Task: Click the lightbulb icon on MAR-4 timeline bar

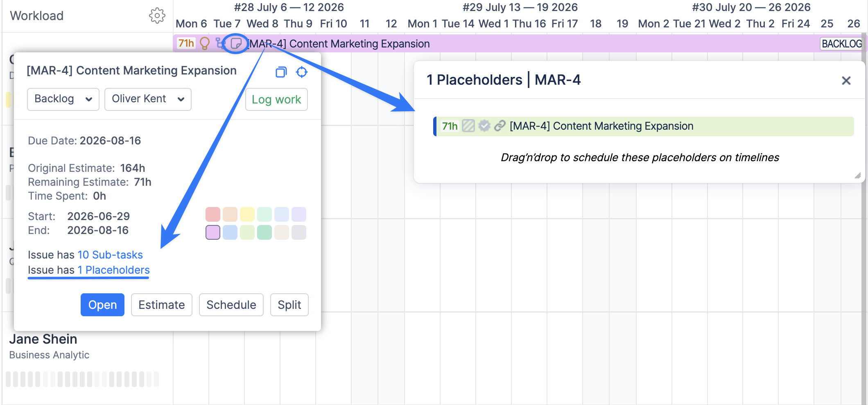Action: pyautogui.click(x=205, y=43)
